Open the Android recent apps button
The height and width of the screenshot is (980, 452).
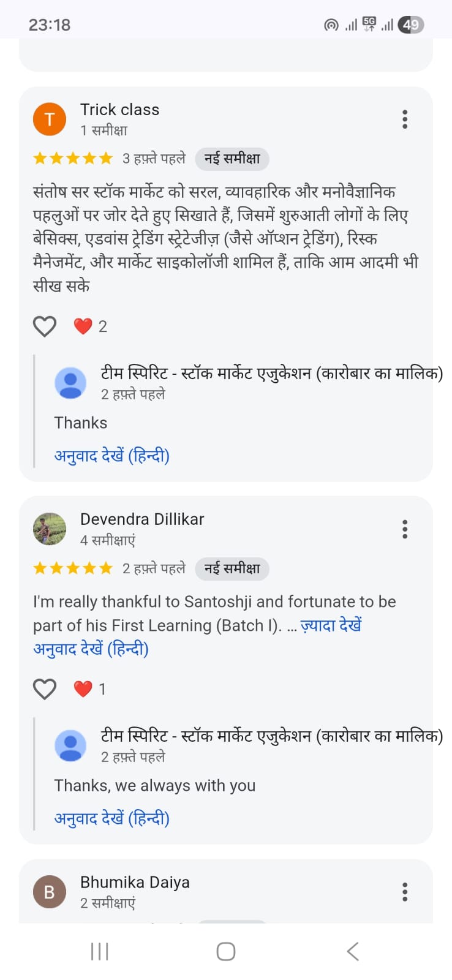click(99, 951)
